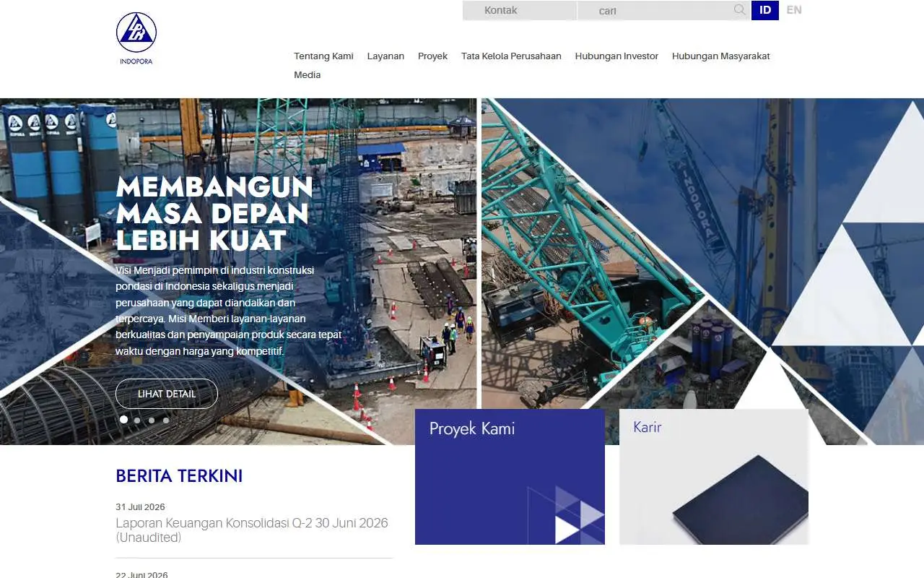Click the LIHAT DETAIL button
924x578 pixels.
tap(167, 394)
